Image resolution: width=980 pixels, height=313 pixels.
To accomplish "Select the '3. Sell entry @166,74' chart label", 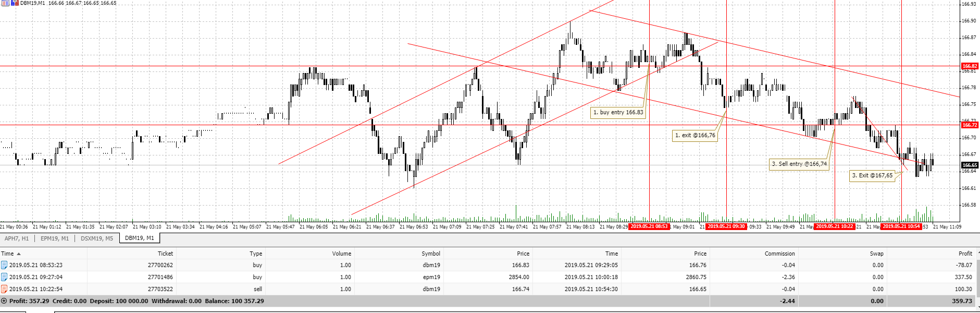I will (799, 164).
